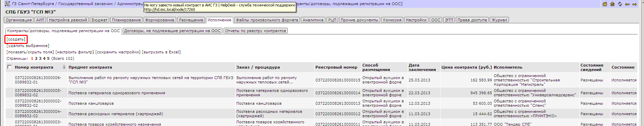The image size is (644, 126).
Task: Click [сохранить настройки] link
Action: (x=118, y=52)
